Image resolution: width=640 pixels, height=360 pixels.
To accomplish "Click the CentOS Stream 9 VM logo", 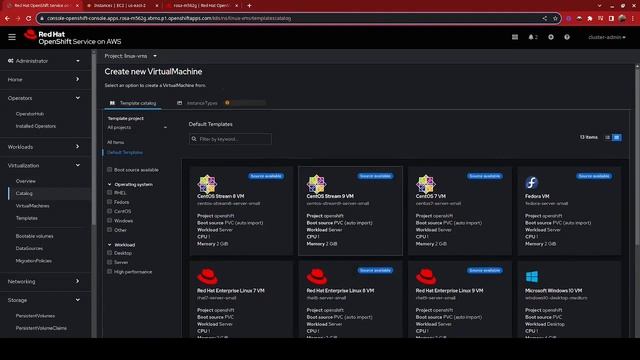I will coord(316,184).
